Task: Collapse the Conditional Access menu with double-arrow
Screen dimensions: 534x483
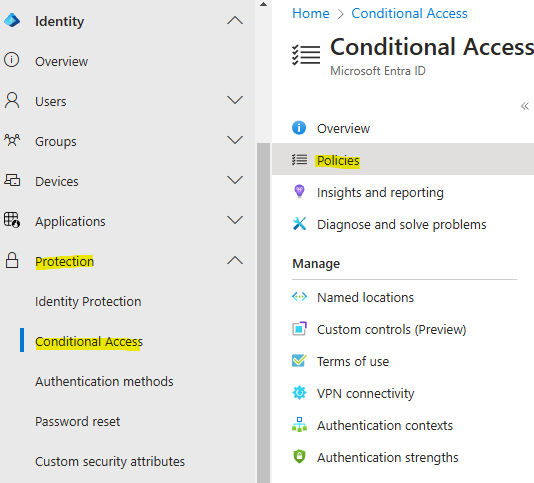Action: click(x=525, y=106)
